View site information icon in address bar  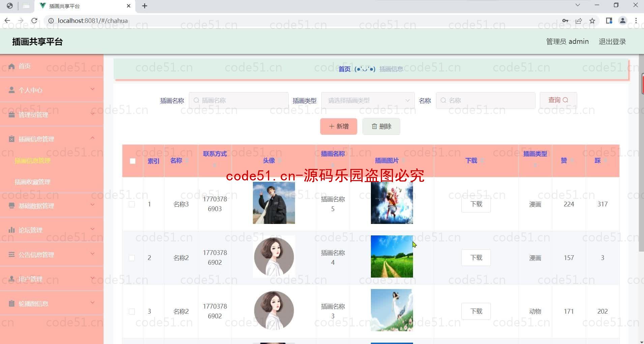click(x=51, y=21)
